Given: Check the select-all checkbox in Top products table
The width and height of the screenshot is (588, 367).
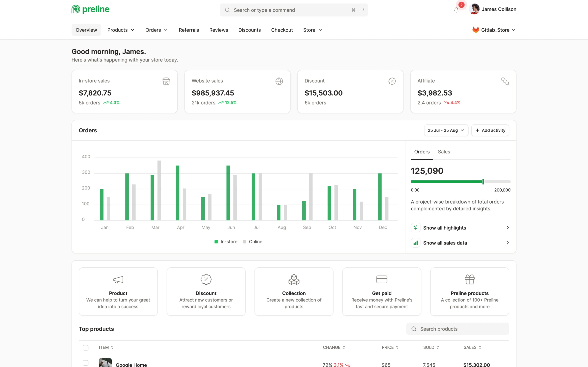Looking at the screenshot, I should (86, 347).
